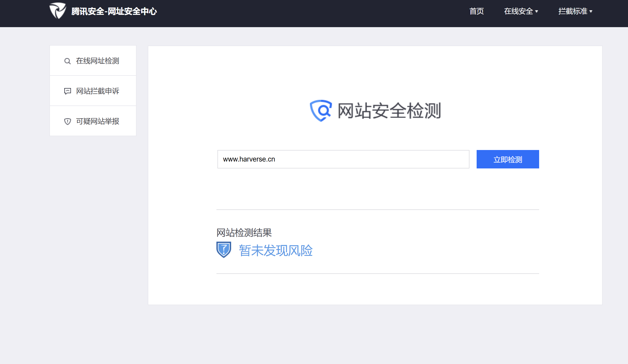This screenshot has height=364, width=628.
Task: Click the URL input field with www.harverse.cn
Action: point(343,159)
